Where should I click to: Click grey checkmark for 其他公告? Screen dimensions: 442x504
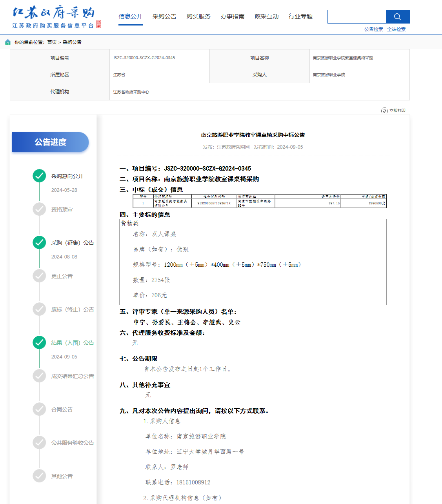coord(39,476)
